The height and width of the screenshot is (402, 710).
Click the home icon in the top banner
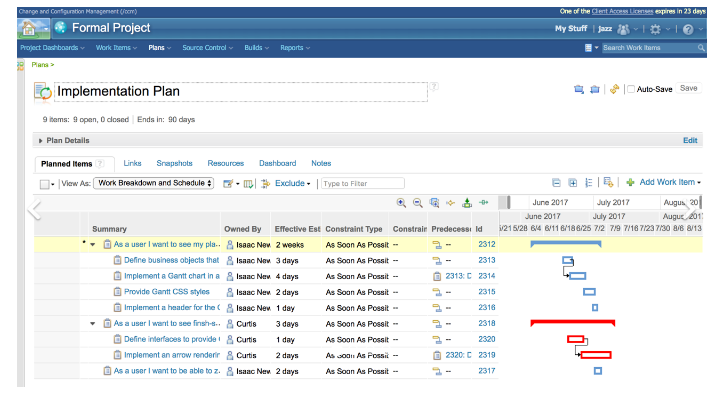(30, 28)
